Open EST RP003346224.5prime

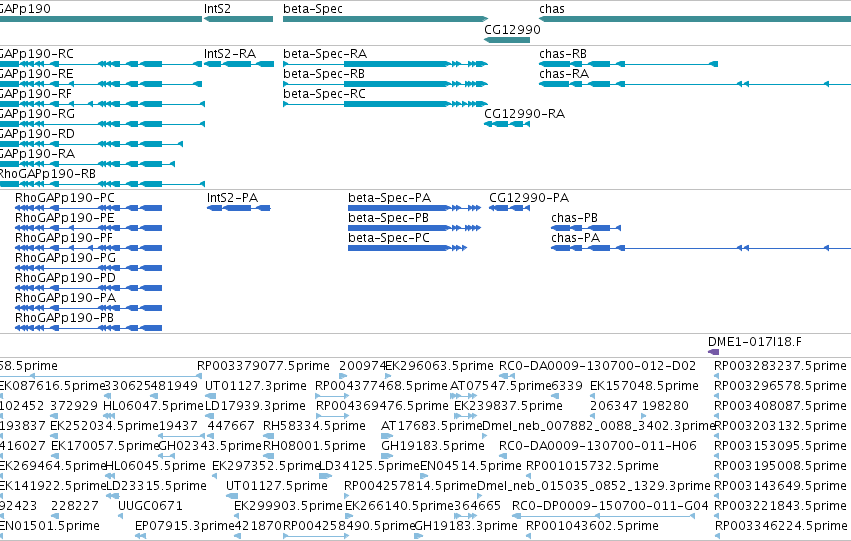coord(780,527)
